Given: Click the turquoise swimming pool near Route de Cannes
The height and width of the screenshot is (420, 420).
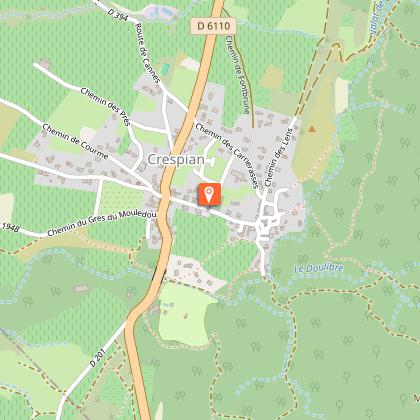Looking at the screenshot, I should tap(165, 69).
